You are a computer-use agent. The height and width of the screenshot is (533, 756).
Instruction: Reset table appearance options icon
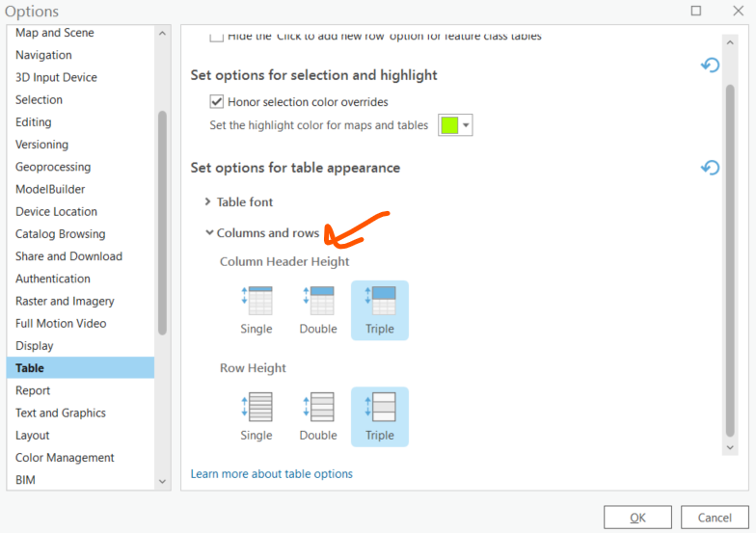coord(710,168)
